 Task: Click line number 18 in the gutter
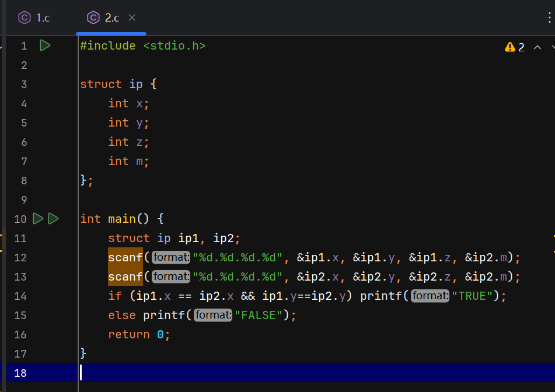(x=20, y=373)
